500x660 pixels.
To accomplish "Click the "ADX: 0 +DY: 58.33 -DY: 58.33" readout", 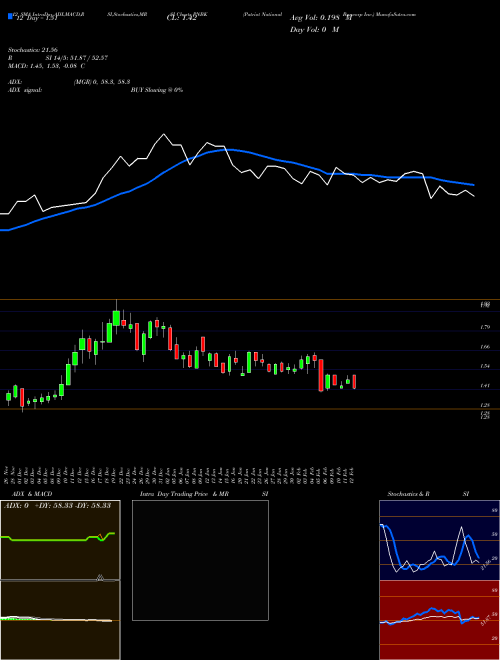I will [x=57, y=506].
